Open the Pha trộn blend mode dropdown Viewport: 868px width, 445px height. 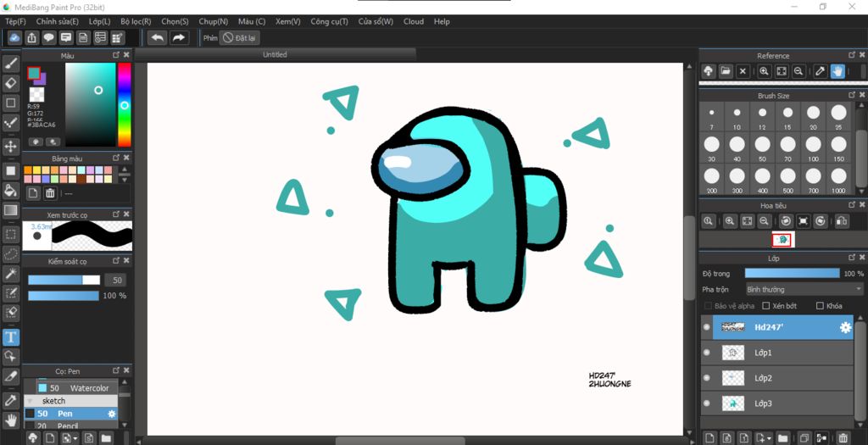(804, 289)
